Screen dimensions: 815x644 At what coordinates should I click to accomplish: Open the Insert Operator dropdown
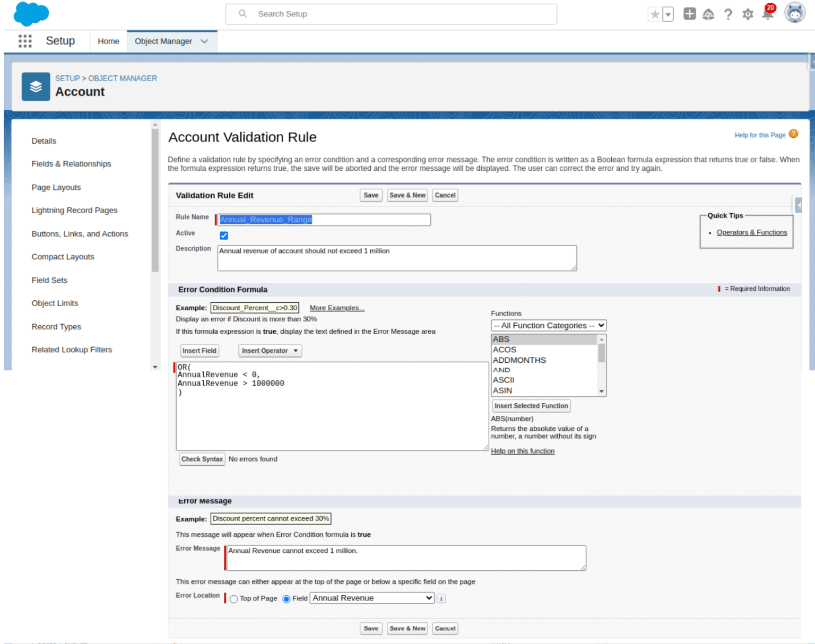[270, 351]
